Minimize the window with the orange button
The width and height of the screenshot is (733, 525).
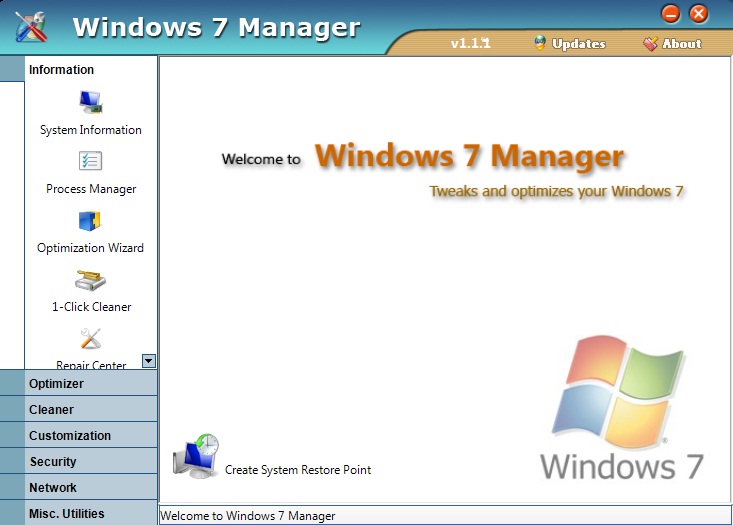coord(671,14)
